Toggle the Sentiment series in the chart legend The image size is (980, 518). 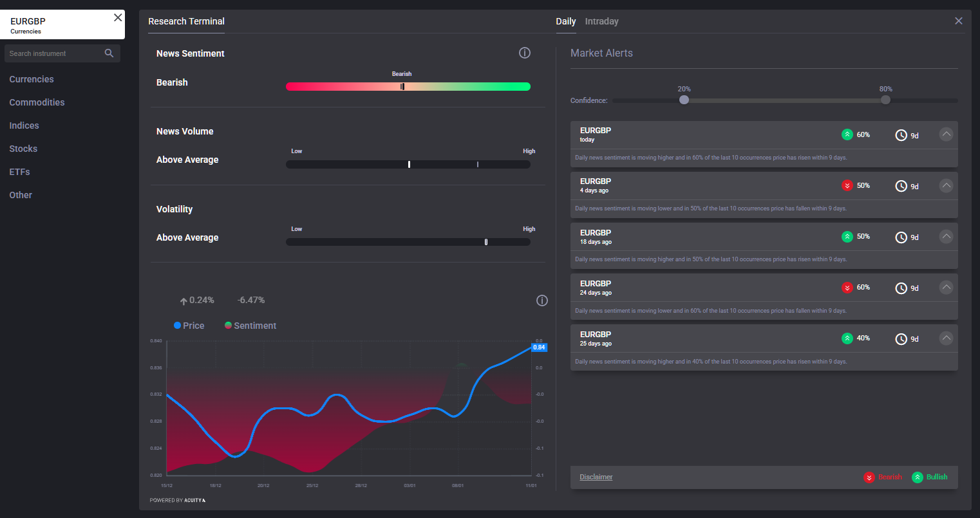point(250,325)
